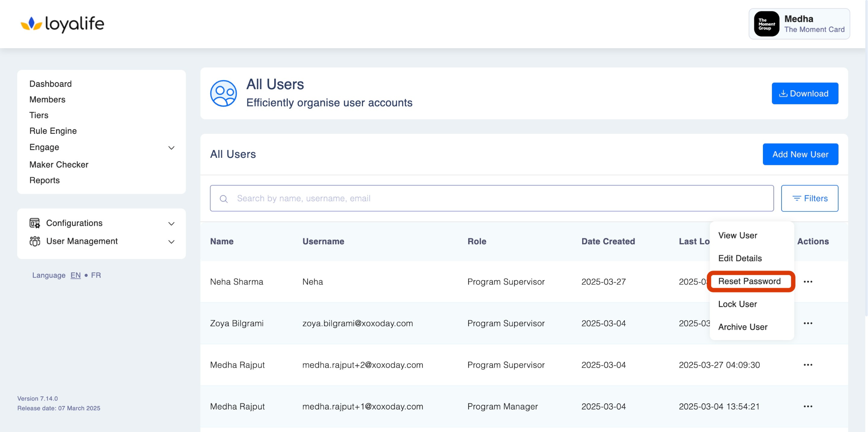Open actions for Program Manager user row

[808, 406]
